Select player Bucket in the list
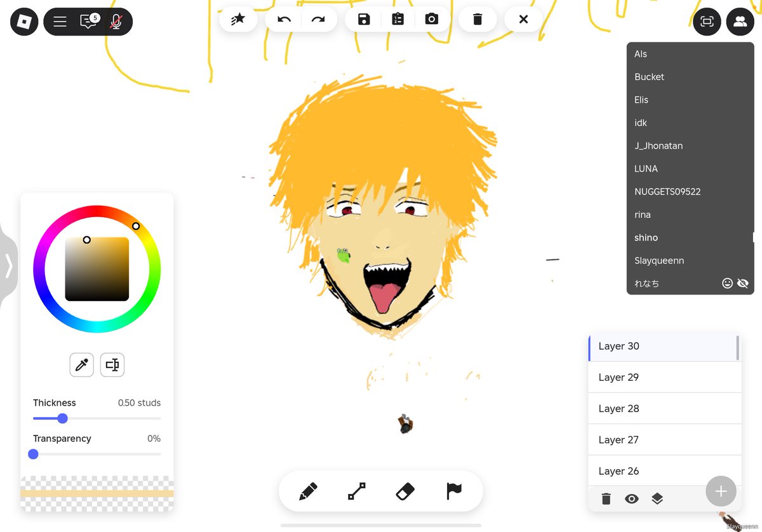The image size is (762, 532). pyautogui.click(x=690, y=77)
